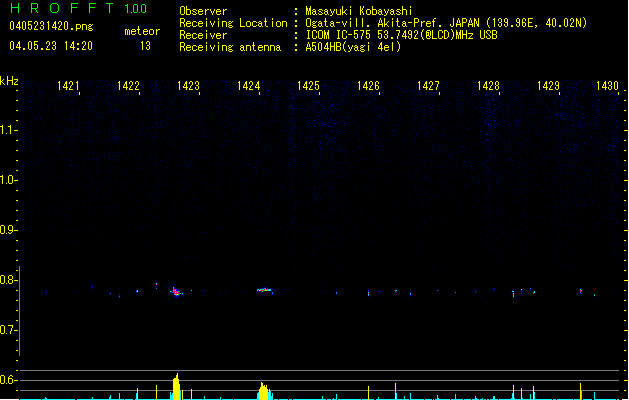Click the 'meteor' count label
The width and height of the screenshot is (629, 400).
142,31
